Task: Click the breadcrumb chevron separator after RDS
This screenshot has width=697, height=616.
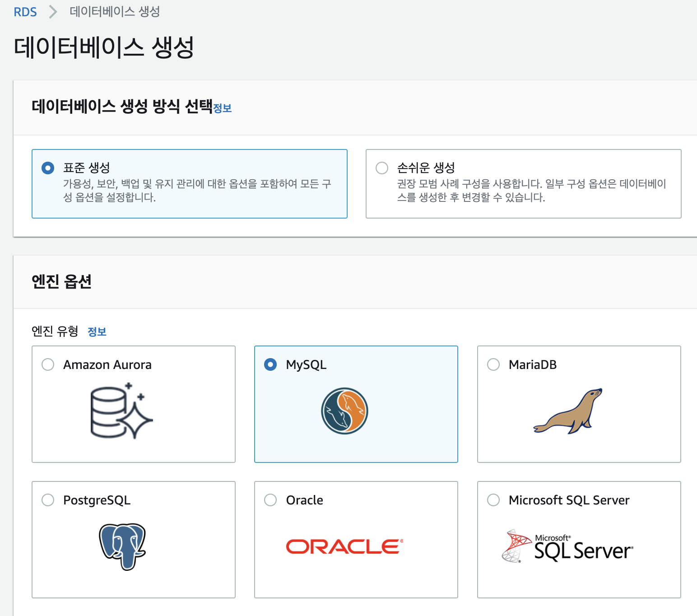Action: point(53,12)
